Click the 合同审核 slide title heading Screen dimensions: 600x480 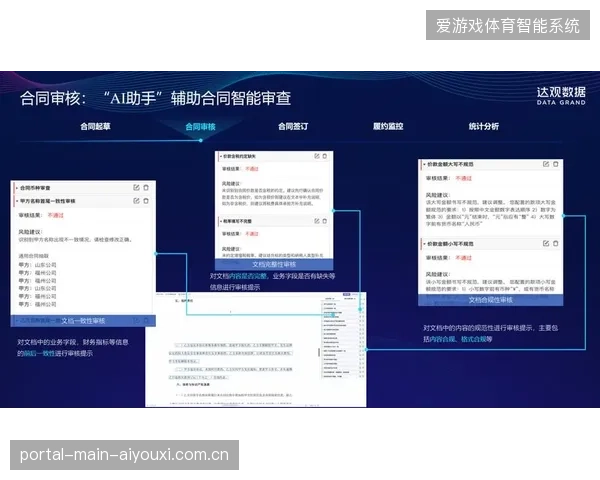[155, 98]
